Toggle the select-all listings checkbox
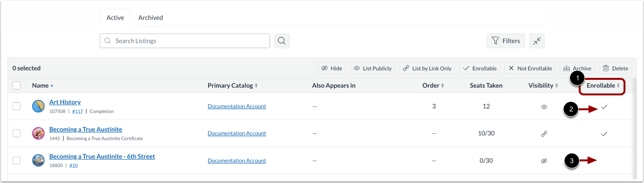 click(x=17, y=86)
